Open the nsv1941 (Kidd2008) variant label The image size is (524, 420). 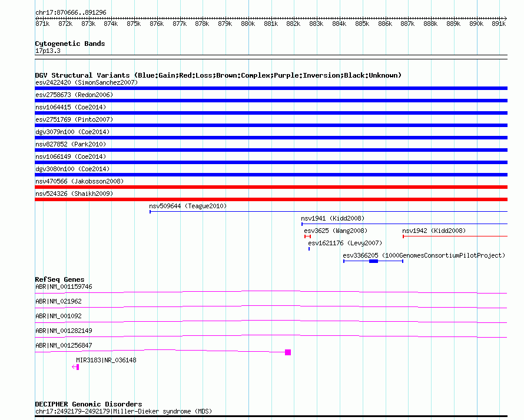[332, 218]
